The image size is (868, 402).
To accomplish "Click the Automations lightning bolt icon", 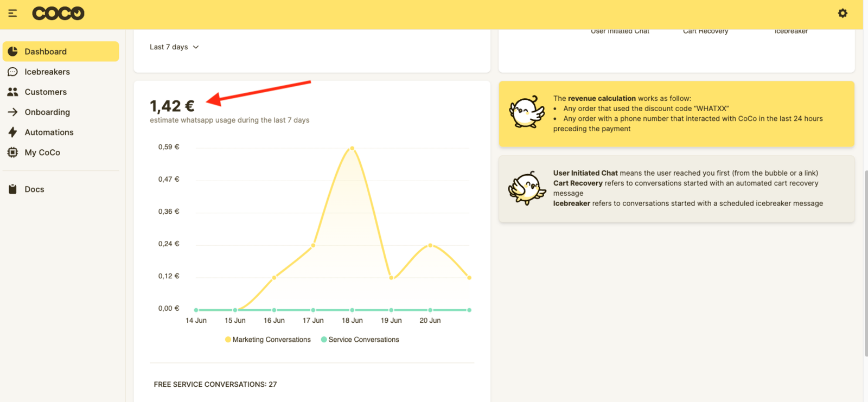I will pyautogui.click(x=12, y=132).
